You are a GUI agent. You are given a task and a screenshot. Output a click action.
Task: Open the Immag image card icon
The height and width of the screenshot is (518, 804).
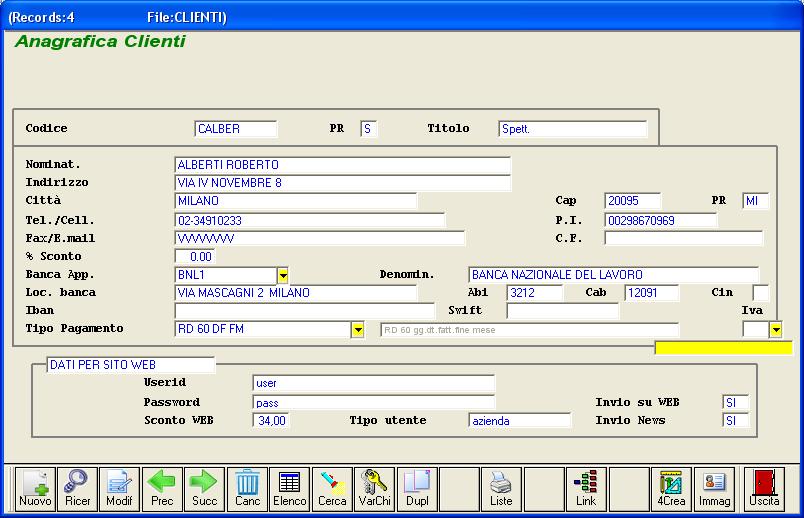pyautogui.click(x=714, y=489)
